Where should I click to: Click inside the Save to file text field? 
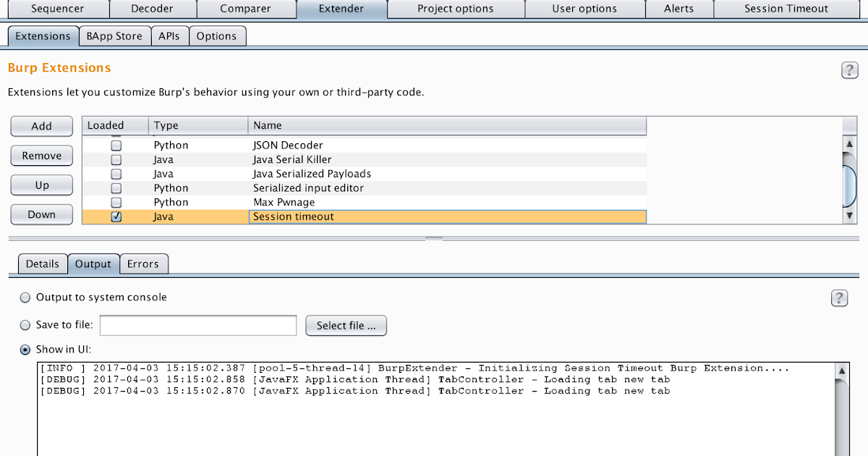coord(197,325)
